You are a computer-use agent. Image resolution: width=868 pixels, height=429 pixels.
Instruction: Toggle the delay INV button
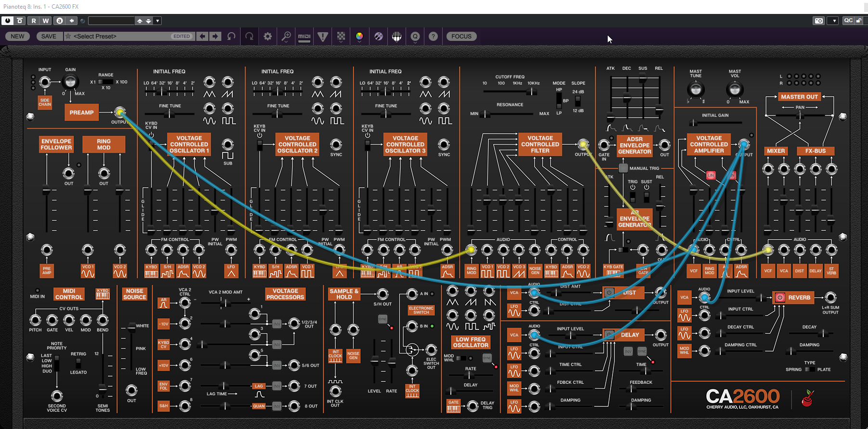pos(628,352)
